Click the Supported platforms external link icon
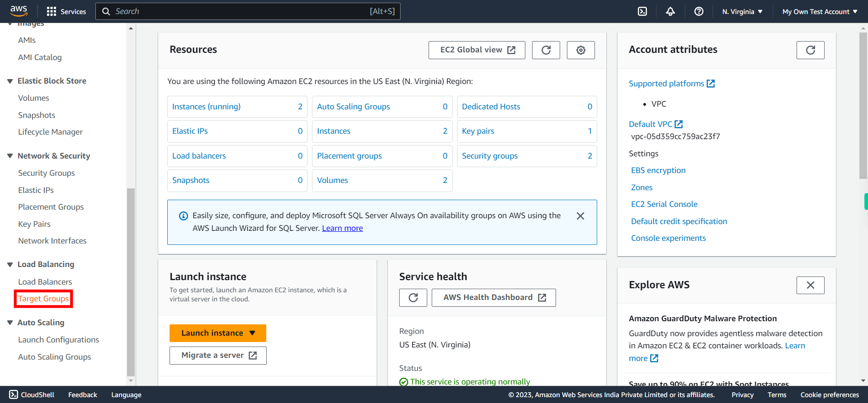Screen dimensions: 868x403 pyautogui.click(x=711, y=84)
